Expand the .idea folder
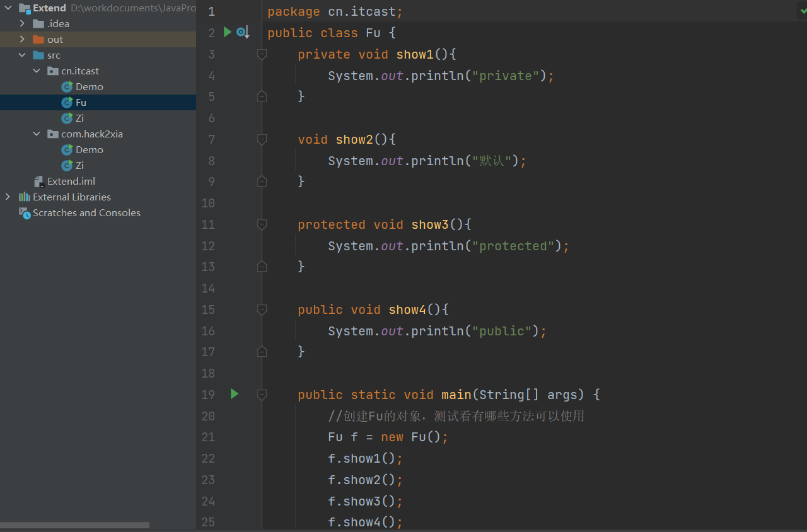 (23, 24)
